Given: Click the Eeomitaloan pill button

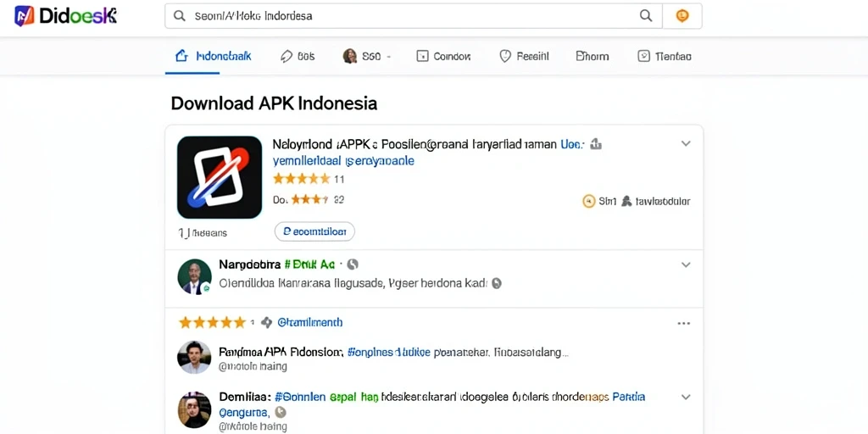Looking at the screenshot, I should click(314, 231).
